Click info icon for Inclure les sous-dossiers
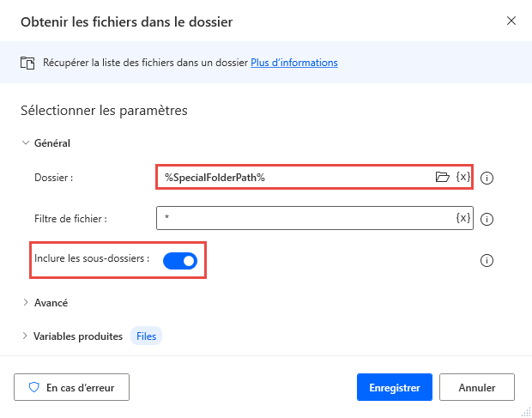This screenshot has width=532, height=418. tap(487, 260)
